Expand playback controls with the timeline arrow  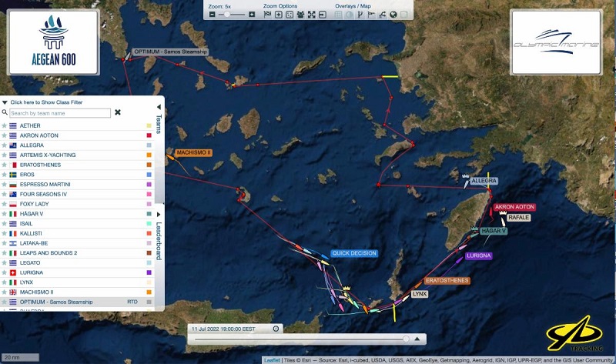417,339
